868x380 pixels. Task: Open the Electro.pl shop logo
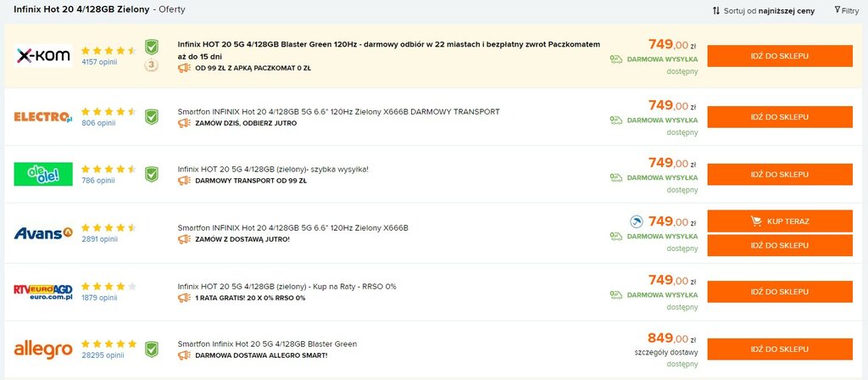[x=43, y=117]
